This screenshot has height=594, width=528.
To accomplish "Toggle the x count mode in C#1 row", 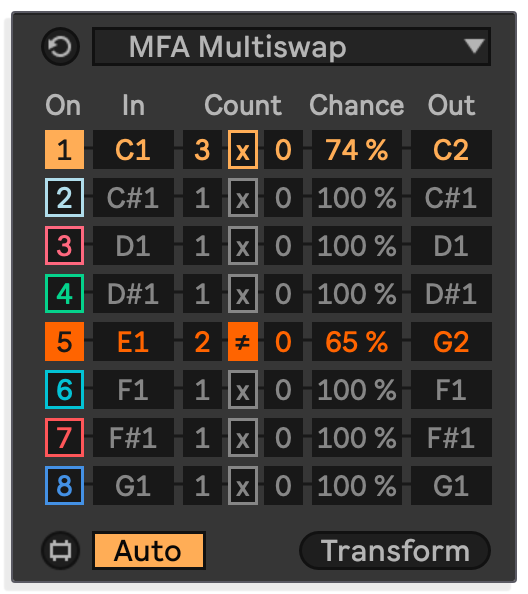I will [x=243, y=197].
